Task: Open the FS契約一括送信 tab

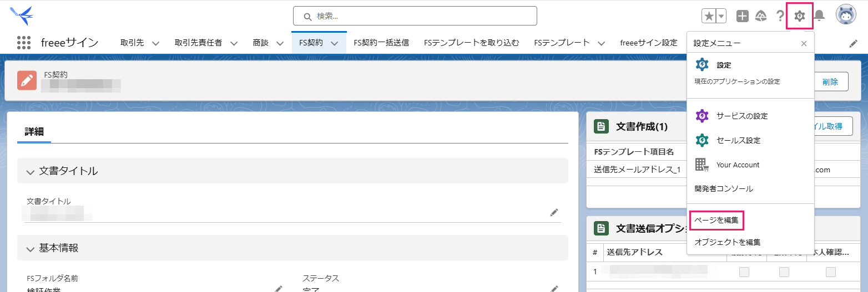Action: point(381,43)
